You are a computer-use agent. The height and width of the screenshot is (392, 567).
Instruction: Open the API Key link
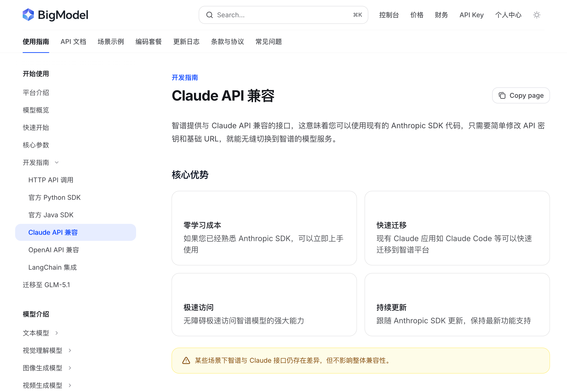click(x=471, y=15)
